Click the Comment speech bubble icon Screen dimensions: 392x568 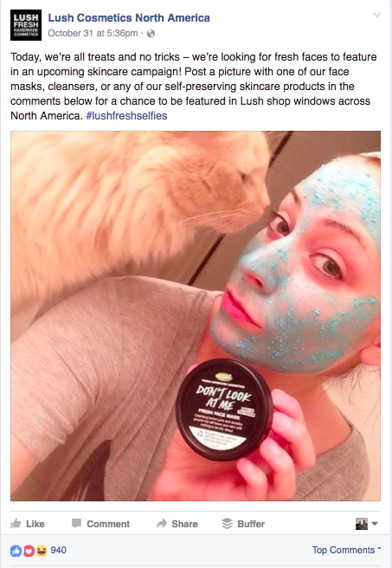76,524
